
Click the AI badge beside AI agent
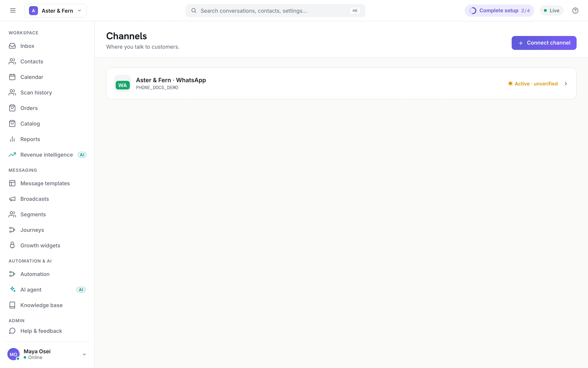81,290
